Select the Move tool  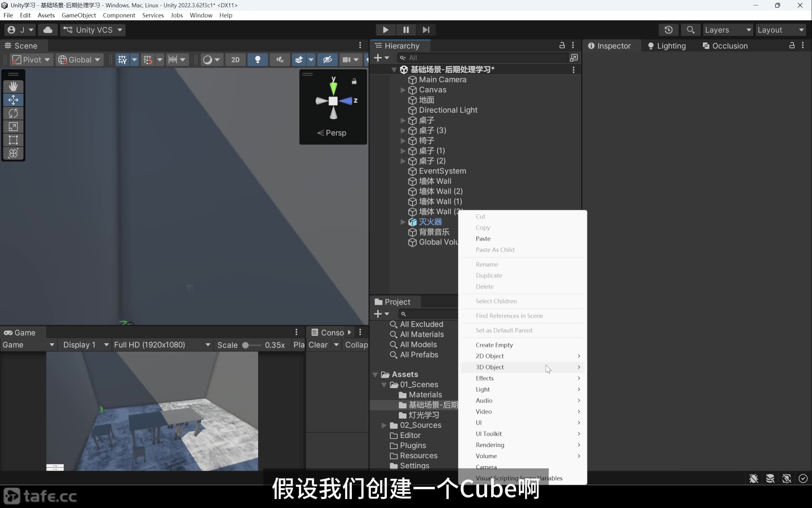click(x=13, y=100)
